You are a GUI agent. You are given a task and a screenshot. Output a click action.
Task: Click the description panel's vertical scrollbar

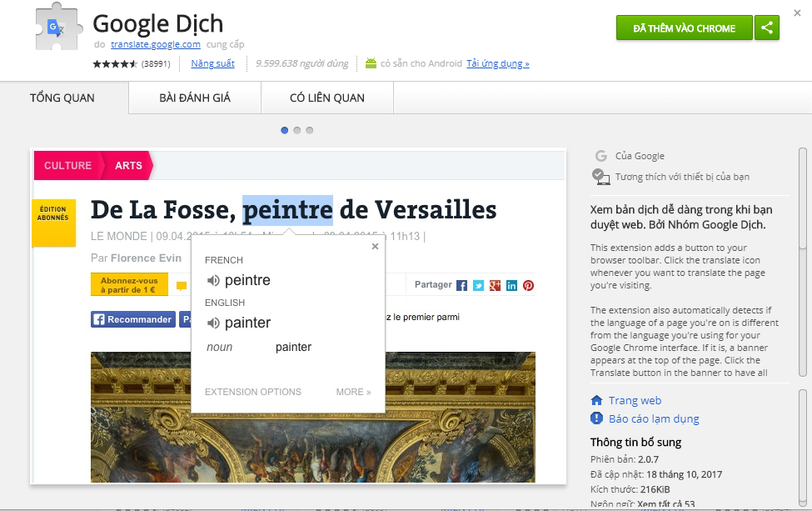pos(802,250)
